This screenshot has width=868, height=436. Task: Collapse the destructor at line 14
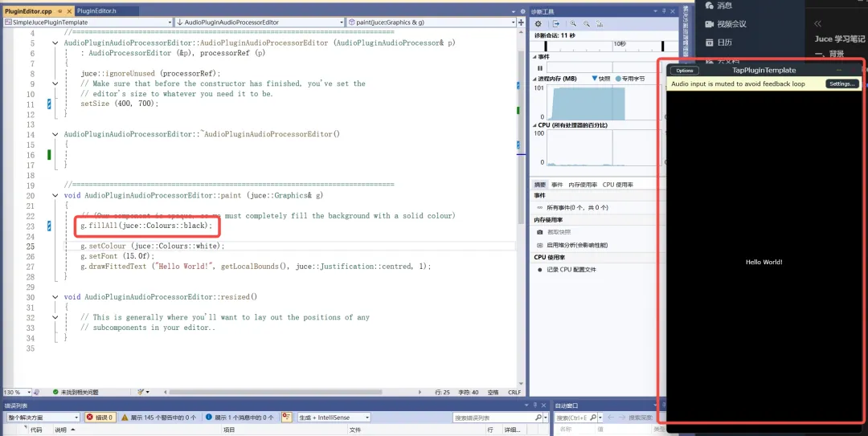55,134
